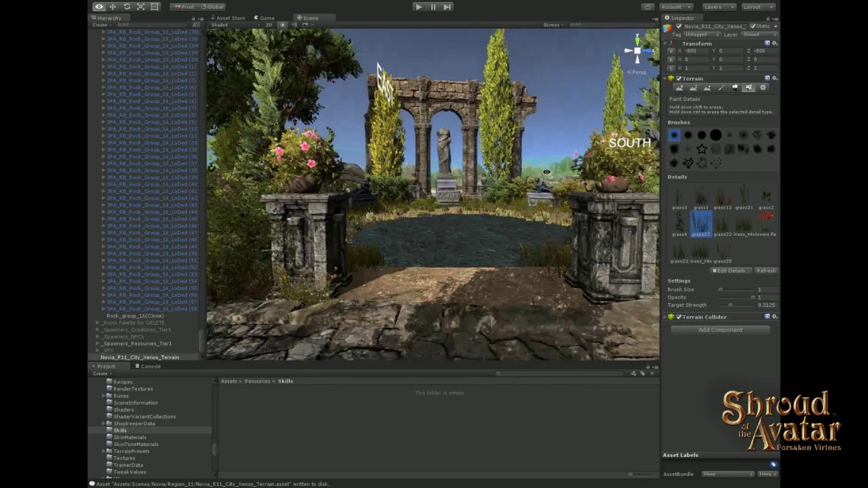Screen dimensions: 868x488
Task: Toggle the Terrain Collider checkbox
Action: click(x=679, y=317)
